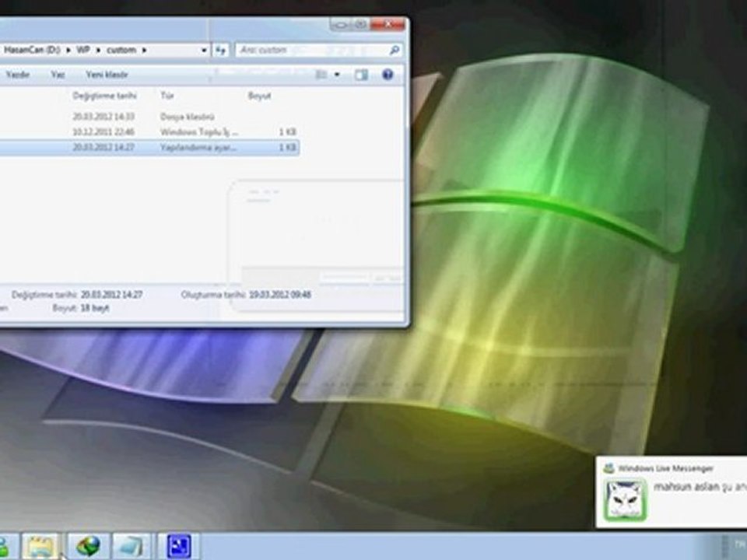Select the Yapılandırma ayarları file row
The image size is (747, 560).
click(x=149, y=147)
